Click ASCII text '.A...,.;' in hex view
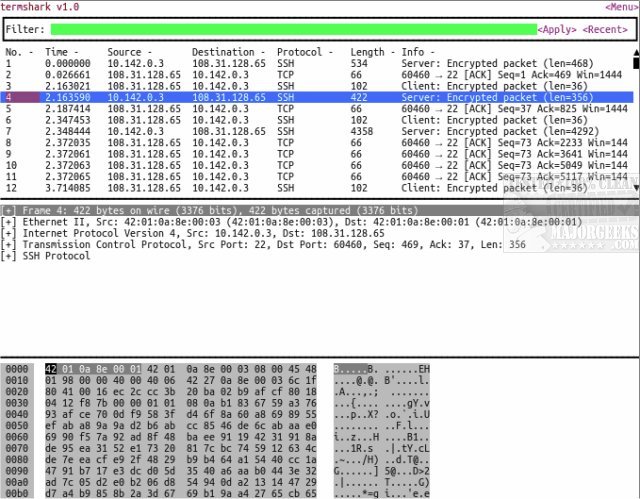Image resolution: width=640 pixels, height=499 pixels. (356, 392)
